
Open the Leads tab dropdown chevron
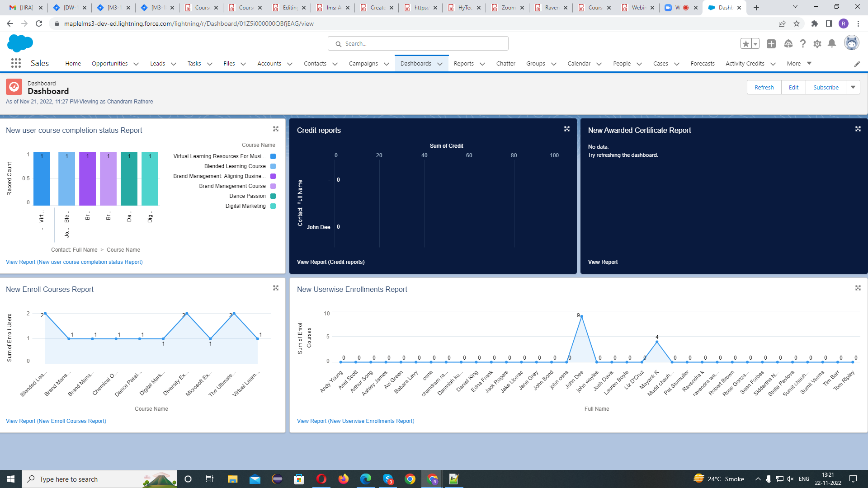pyautogui.click(x=174, y=64)
